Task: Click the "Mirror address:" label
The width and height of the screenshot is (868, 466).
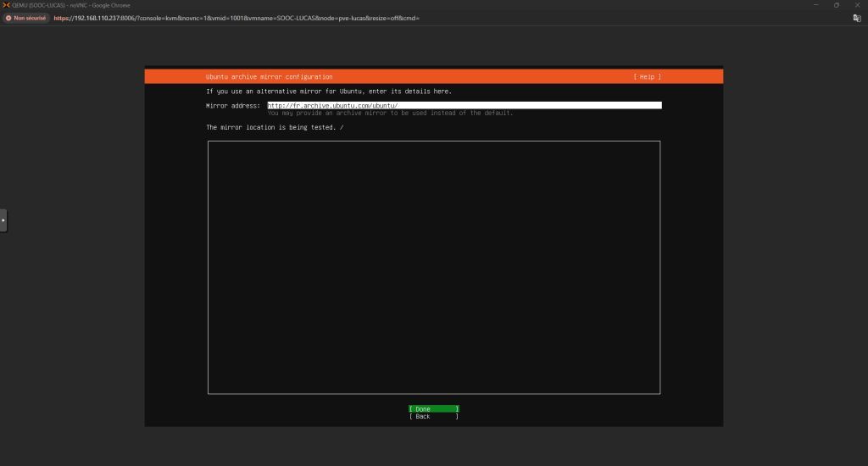Action: click(x=232, y=106)
